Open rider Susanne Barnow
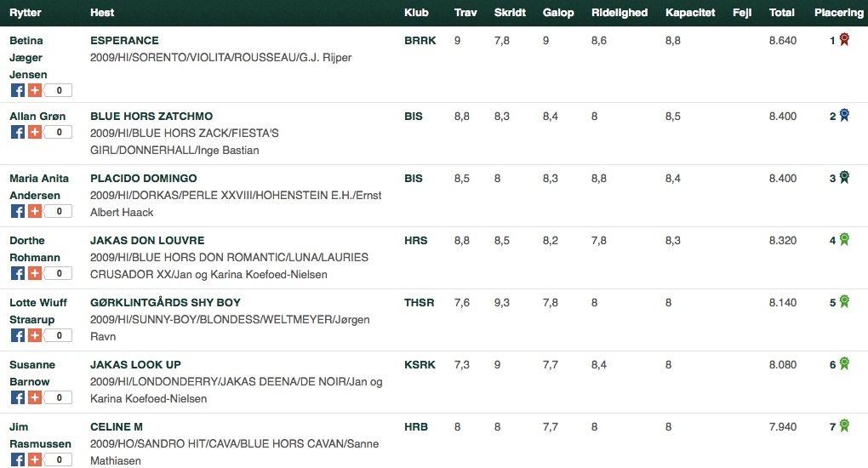868x468 pixels. tap(32, 373)
